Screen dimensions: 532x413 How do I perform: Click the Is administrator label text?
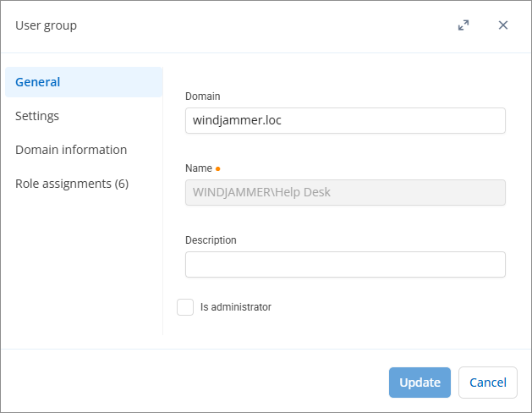[236, 307]
